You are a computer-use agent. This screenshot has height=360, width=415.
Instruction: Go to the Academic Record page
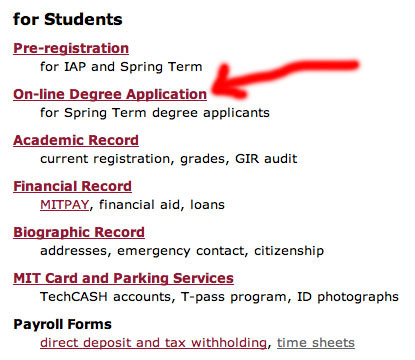[x=76, y=140]
